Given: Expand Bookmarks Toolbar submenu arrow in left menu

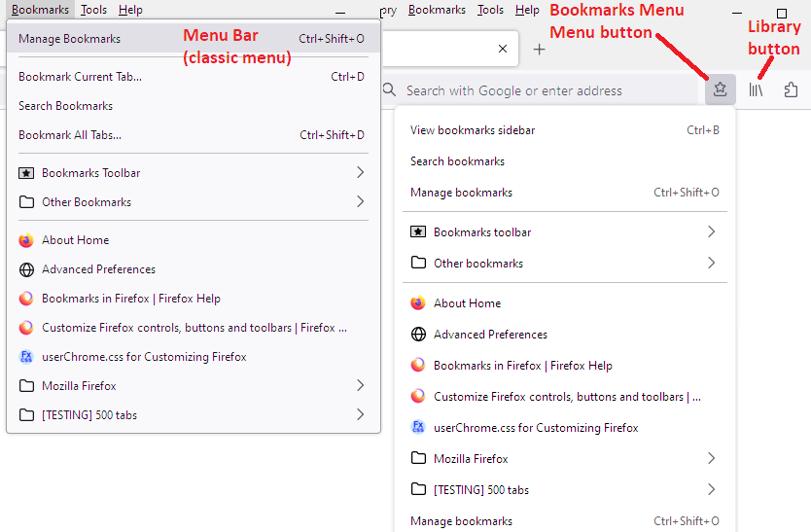Looking at the screenshot, I should [x=360, y=173].
